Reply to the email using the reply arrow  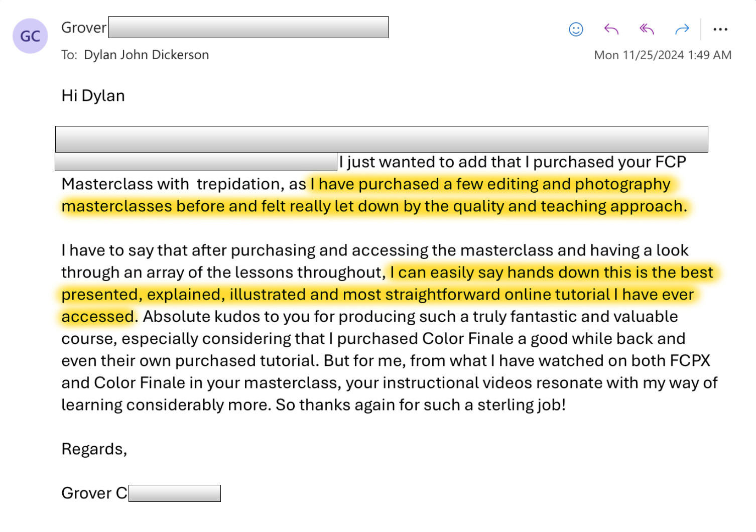611,30
